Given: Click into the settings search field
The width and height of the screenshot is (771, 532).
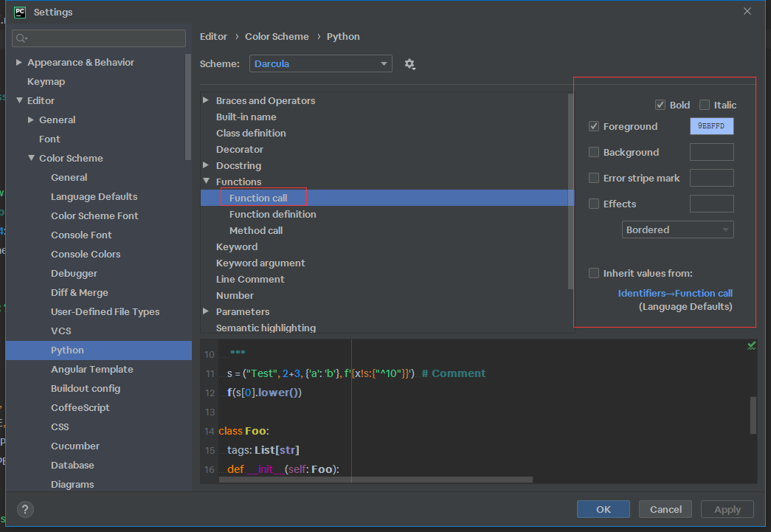Looking at the screenshot, I should click(x=99, y=38).
